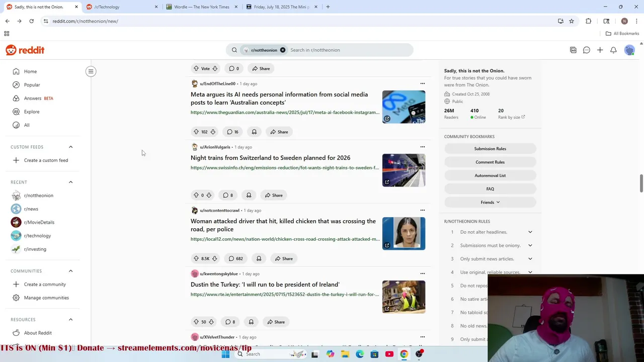
Task: Click the page vertical scrollbar thumb
Action: (x=641, y=183)
